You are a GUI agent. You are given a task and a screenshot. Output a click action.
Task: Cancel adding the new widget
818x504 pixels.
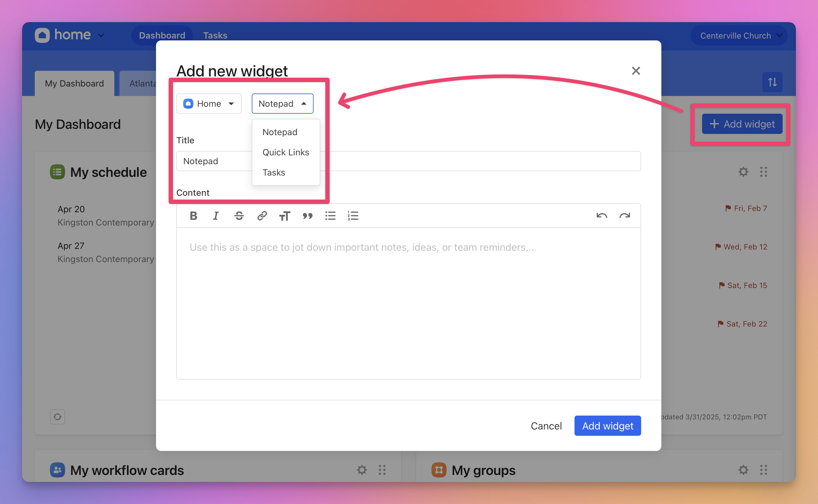546,426
